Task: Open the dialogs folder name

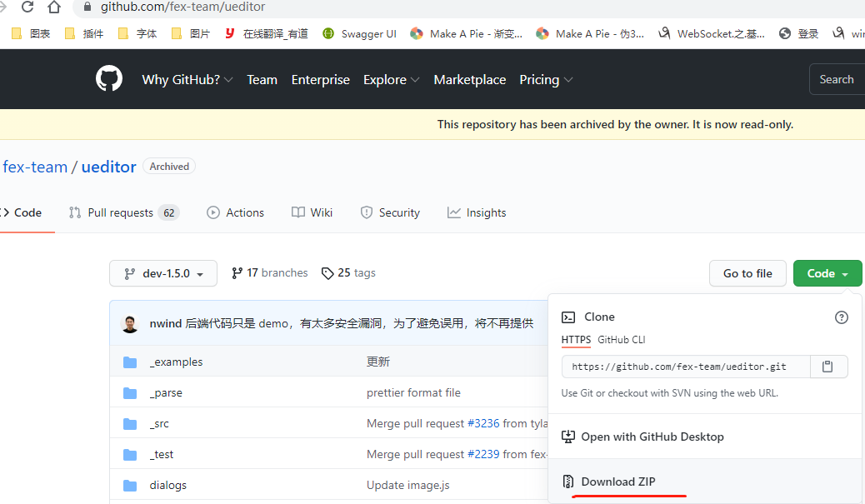Action: click(168, 485)
